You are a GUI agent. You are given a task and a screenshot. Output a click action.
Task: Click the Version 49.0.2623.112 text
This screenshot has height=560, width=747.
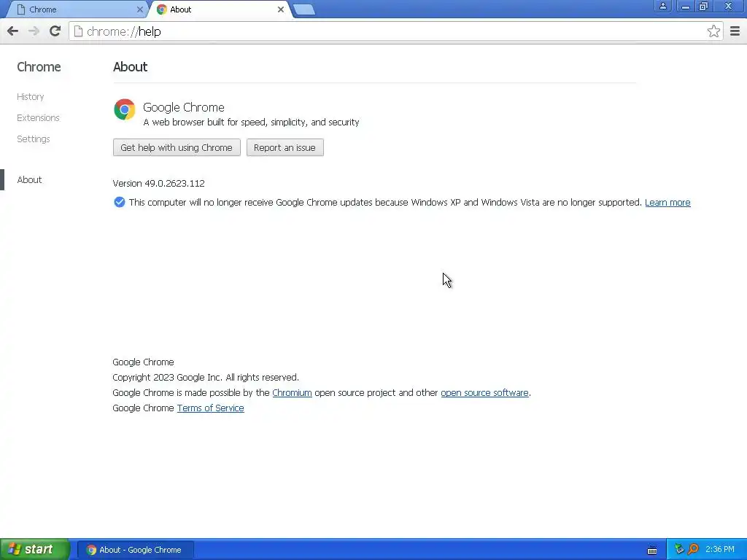[x=158, y=183]
